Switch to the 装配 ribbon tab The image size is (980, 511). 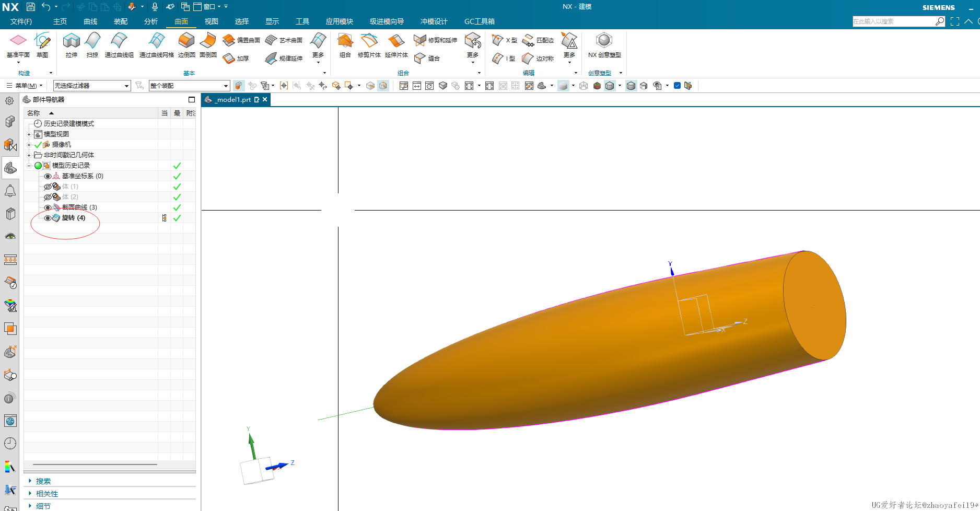[x=121, y=21]
